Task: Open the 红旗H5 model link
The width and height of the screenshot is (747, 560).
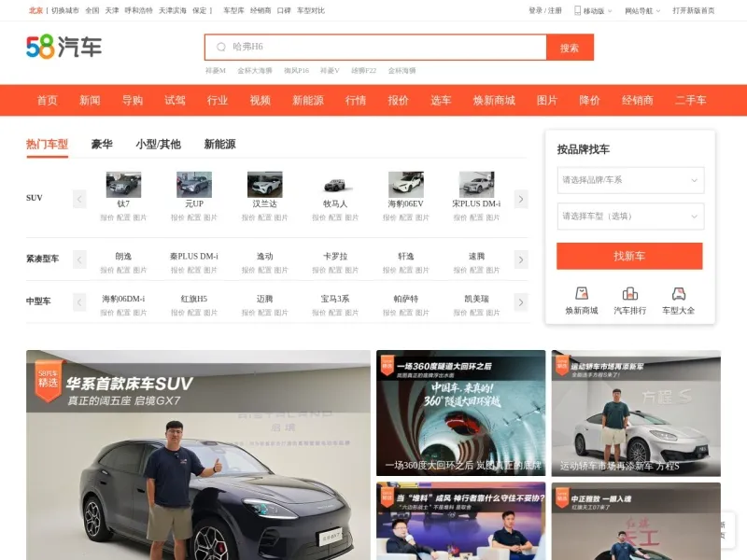Action: [x=194, y=299]
